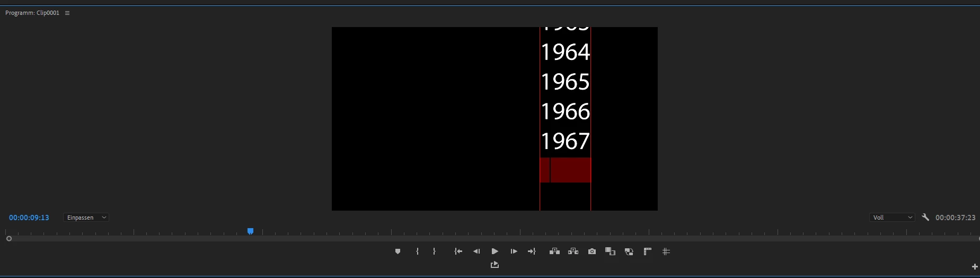
Task: Open settings with the wrench icon
Action: click(x=925, y=217)
